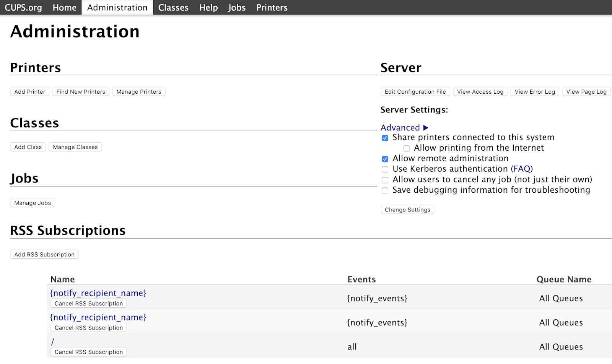
Task: Uncheck Share printers connected to this system
Action: click(x=385, y=138)
